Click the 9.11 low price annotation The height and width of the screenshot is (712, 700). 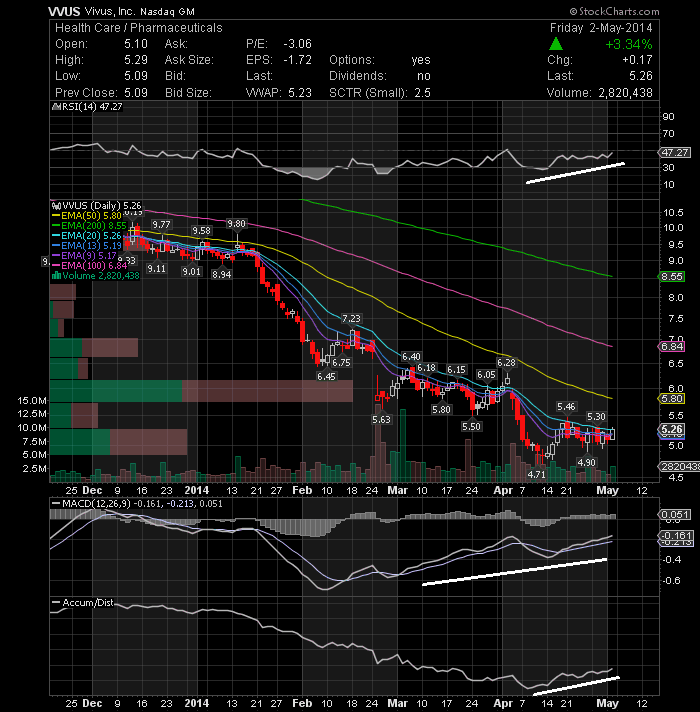coord(157,268)
